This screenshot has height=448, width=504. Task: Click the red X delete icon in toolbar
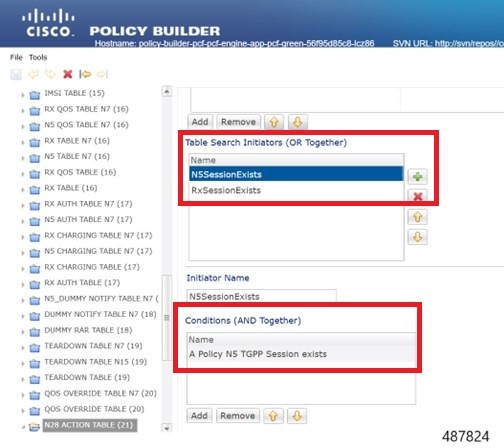pos(68,74)
